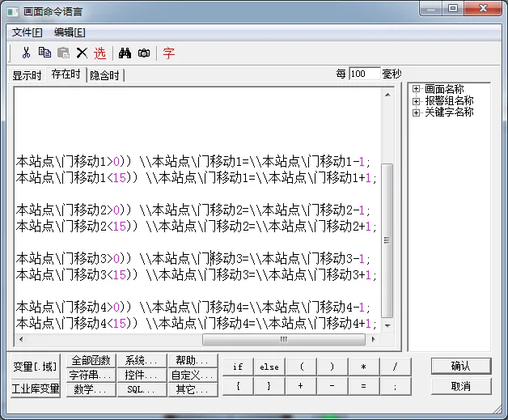Click the red 选 select-all icon
The image size is (508, 420).
click(x=99, y=53)
